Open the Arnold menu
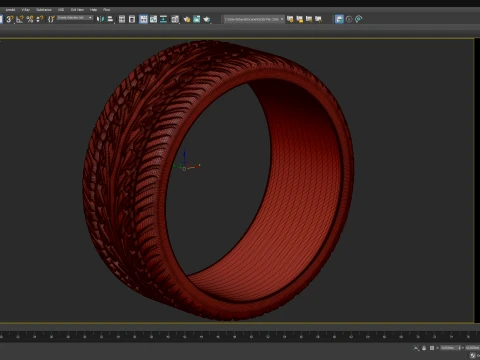 coord(10,10)
